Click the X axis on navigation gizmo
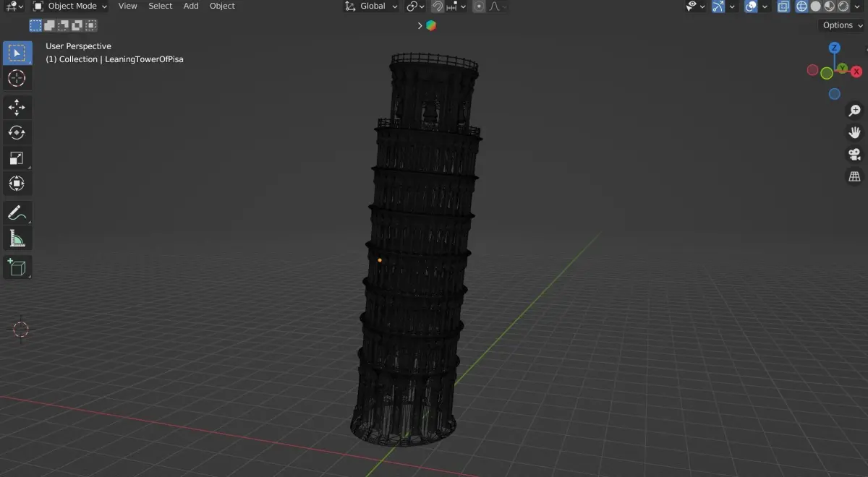The height and width of the screenshot is (477, 868). [856, 72]
